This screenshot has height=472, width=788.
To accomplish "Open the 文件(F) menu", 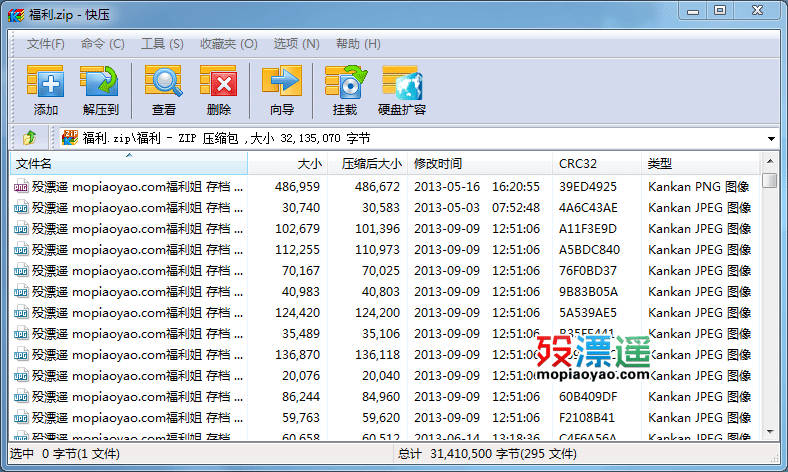I will pyautogui.click(x=46, y=44).
